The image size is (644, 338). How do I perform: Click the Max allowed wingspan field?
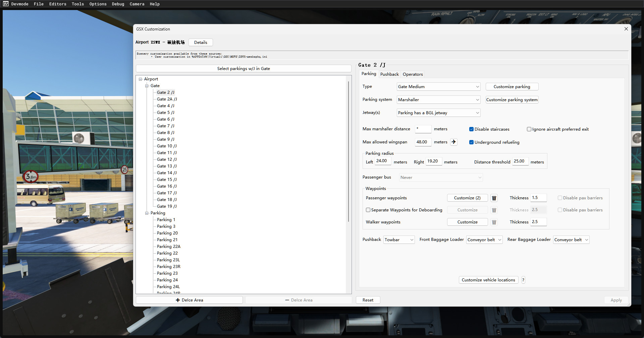pyautogui.click(x=423, y=142)
